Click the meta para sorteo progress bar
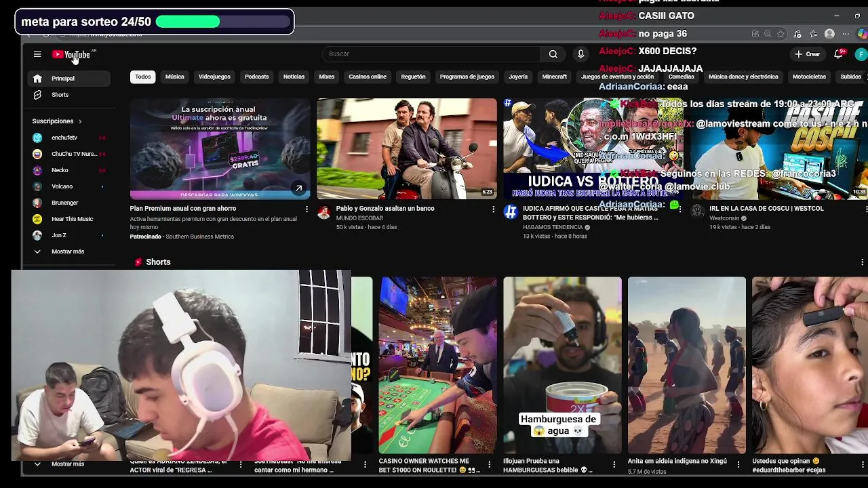This screenshot has height=488, width=868. (222, 22)
